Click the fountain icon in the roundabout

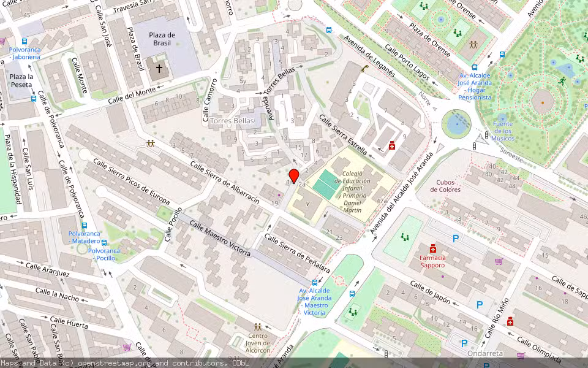[456, 124]
